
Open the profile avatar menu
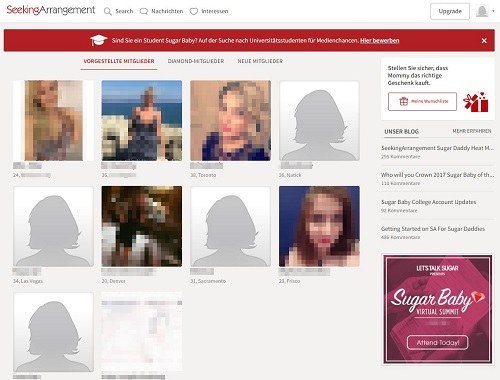(x=485, y=12)
